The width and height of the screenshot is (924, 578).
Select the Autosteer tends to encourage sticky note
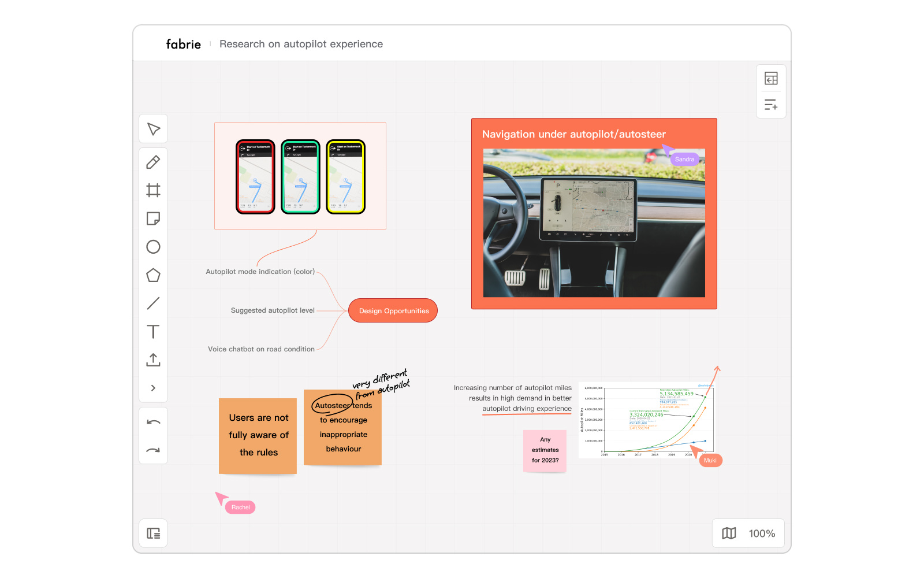[342, 427]
